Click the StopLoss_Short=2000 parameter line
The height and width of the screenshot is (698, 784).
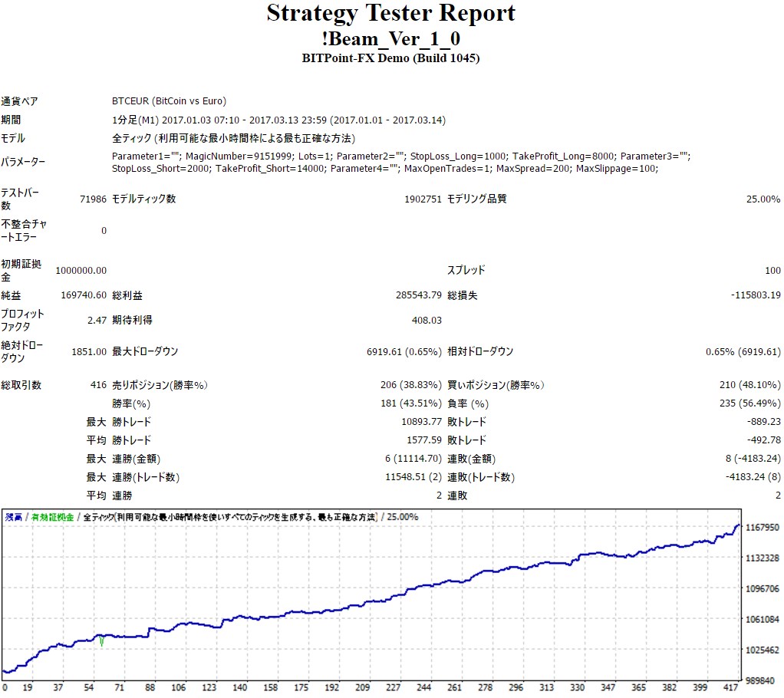385,169
